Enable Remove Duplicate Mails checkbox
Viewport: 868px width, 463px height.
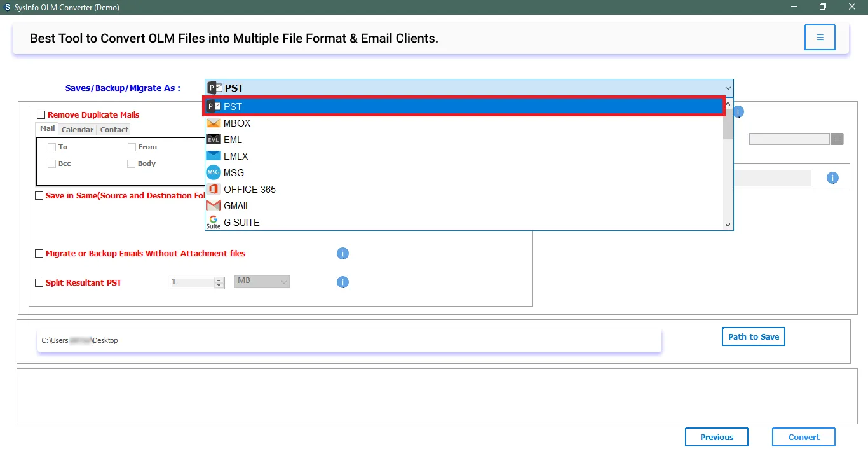tap(41, 115)
